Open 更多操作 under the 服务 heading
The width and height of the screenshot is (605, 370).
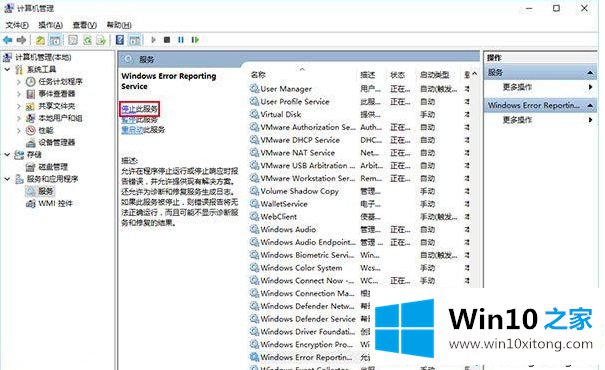(517, 87)
